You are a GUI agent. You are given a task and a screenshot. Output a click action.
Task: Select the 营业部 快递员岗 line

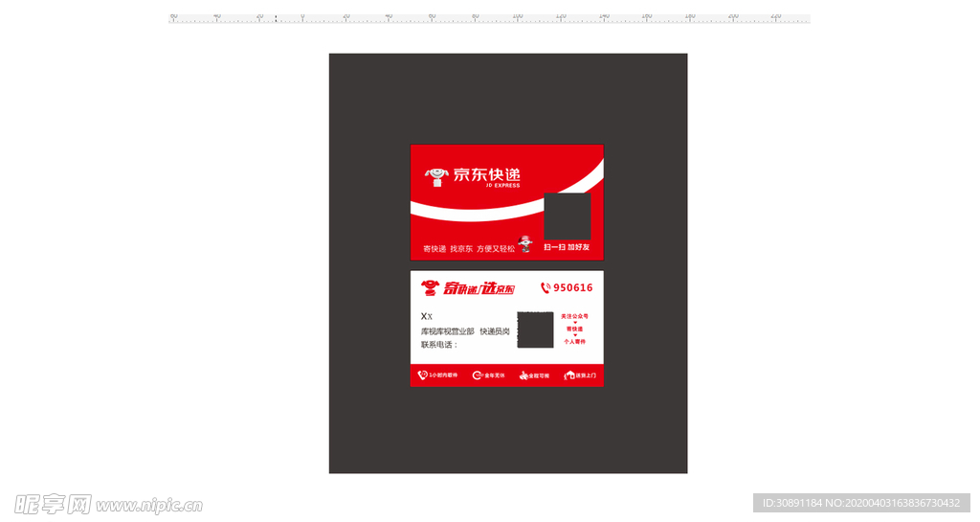pos(465,331)
